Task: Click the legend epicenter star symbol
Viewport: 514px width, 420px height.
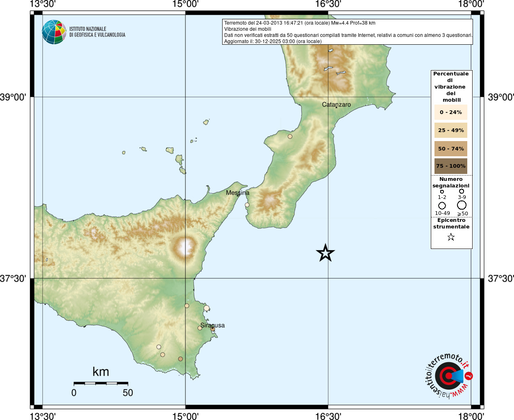Action: click(451, 237)
